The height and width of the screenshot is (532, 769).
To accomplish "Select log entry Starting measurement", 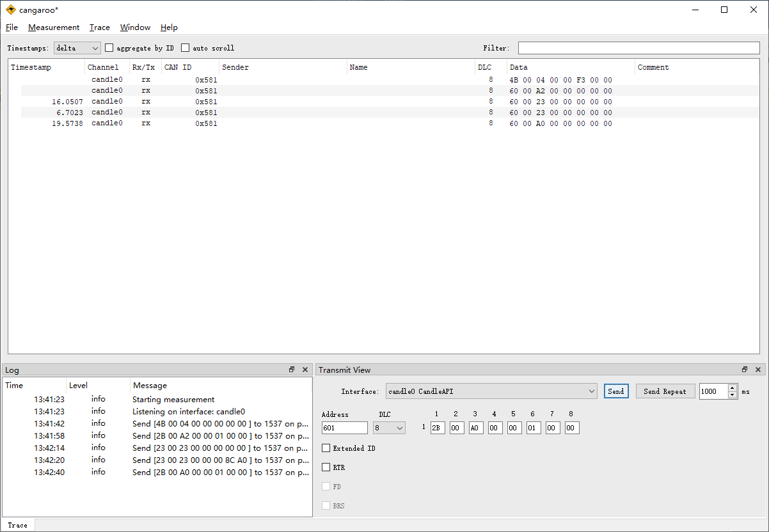I will [157, 399].
